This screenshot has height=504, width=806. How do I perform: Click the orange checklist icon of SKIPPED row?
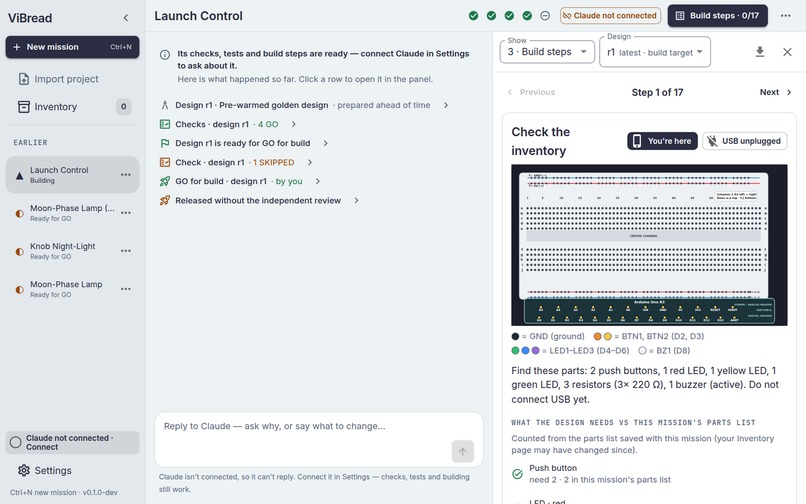point(165,163)
